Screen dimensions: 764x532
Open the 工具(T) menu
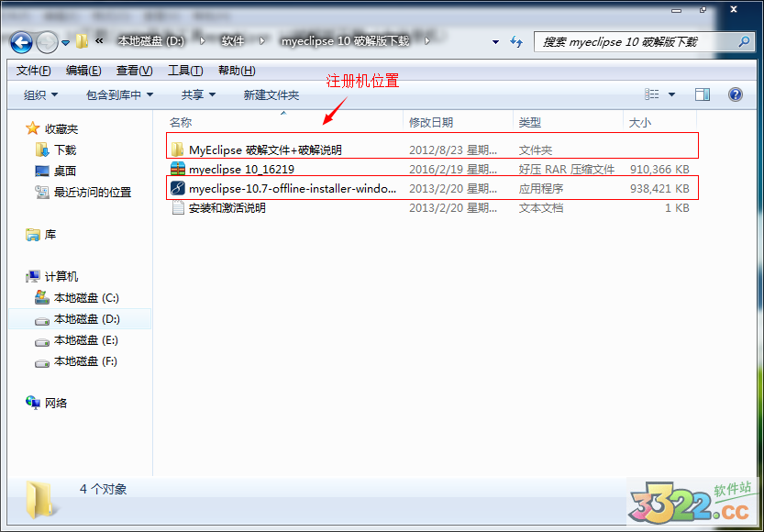185,71
